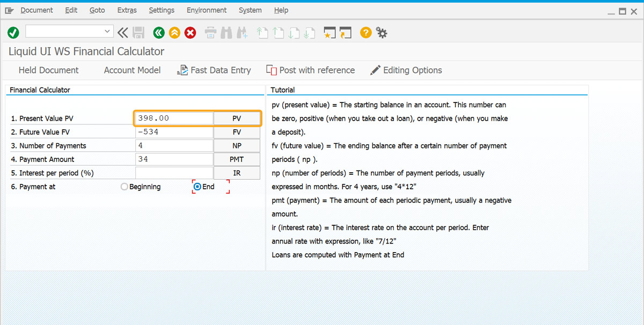Viewport: 644px width, 325px height.
Task: Click the Print icon
Action: click(x=210, y=33)
